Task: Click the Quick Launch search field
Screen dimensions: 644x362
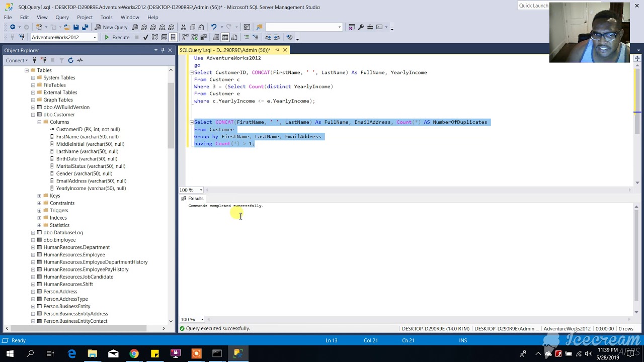Action: click(x=534, y=6)
